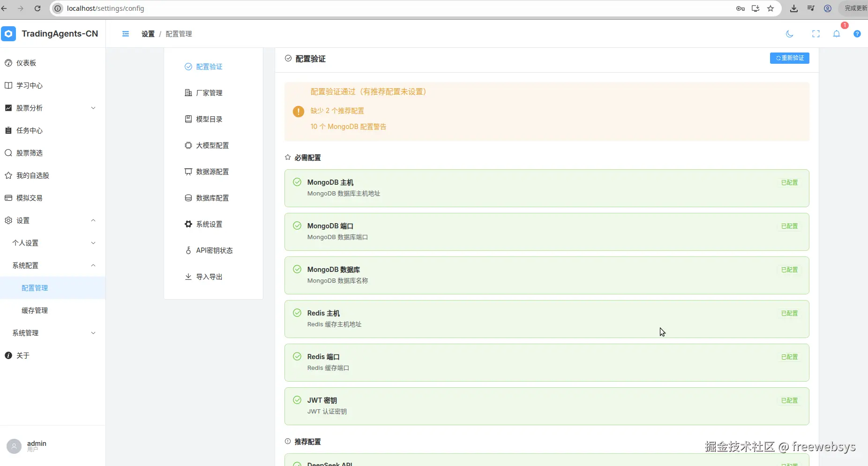Click 已配置 tag on MongoDB 数据库

(x=789, y=270)
